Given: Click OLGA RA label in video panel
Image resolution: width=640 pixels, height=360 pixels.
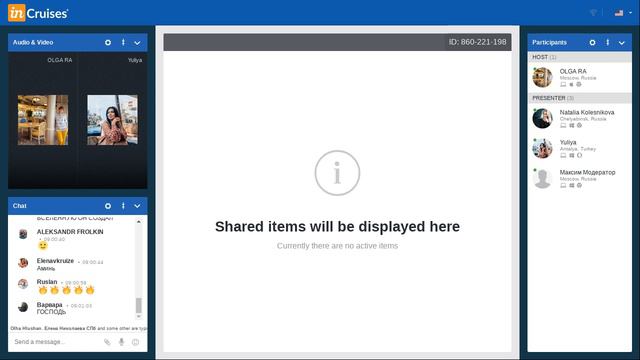Looking at the screenshot, I should (x=60, y=60).
